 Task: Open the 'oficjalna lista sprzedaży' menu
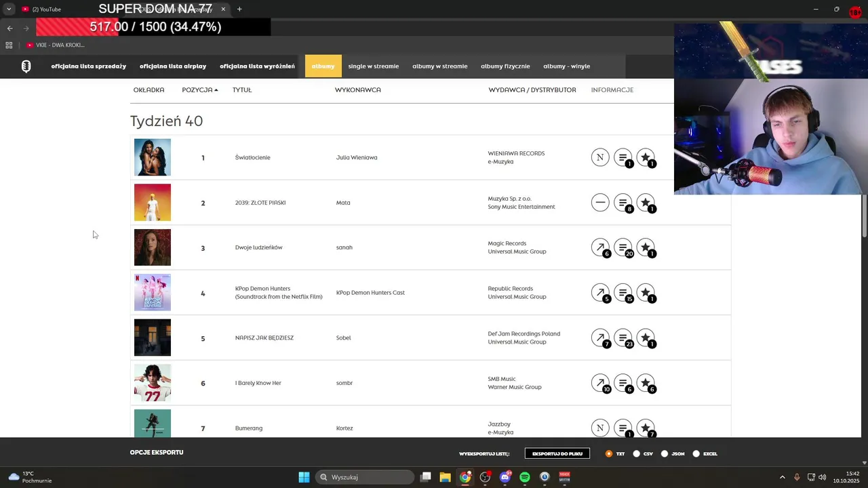[x=89, y=66]
